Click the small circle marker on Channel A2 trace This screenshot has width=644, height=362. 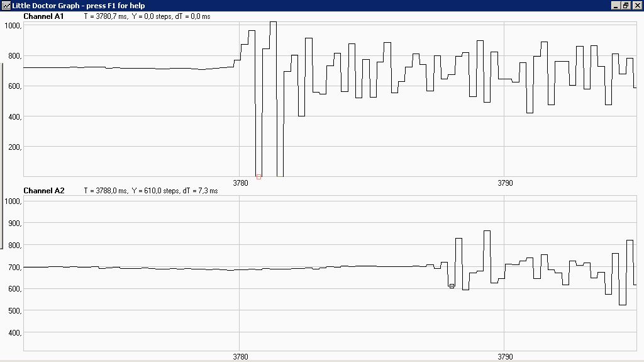(x=452, y=286)
